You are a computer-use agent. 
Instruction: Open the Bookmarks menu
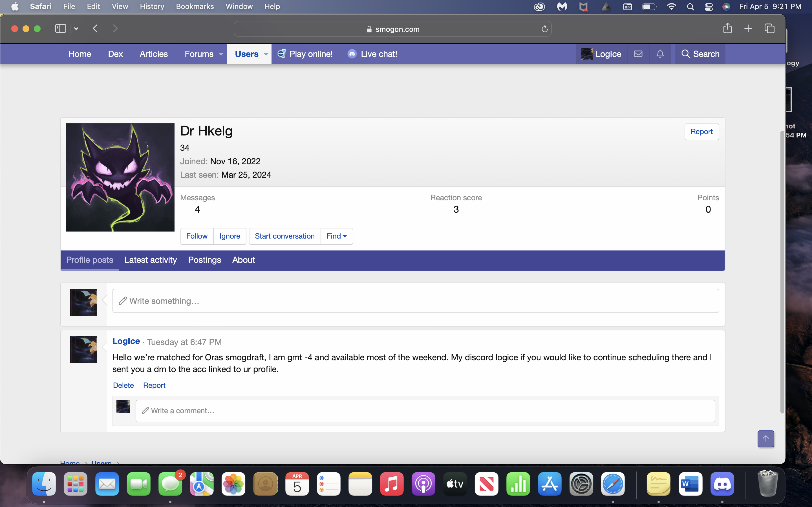195,6
